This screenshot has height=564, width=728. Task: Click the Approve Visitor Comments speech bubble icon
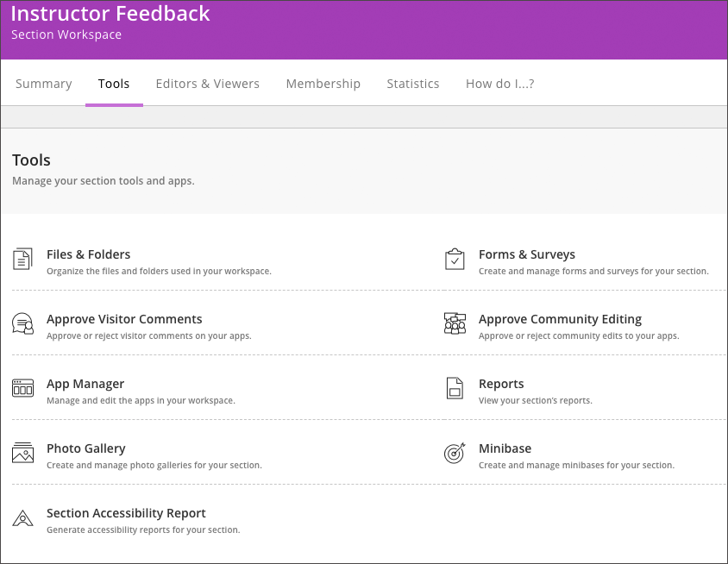[22, 323]
